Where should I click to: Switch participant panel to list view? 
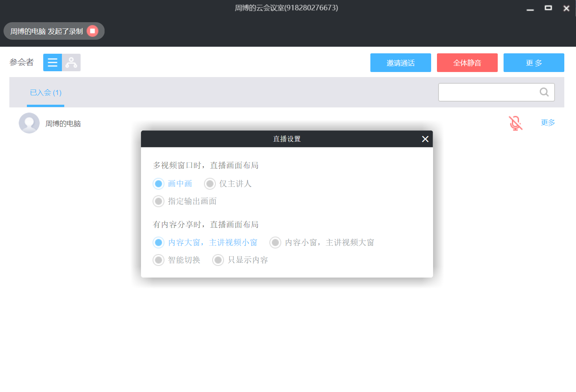[53, 62]
